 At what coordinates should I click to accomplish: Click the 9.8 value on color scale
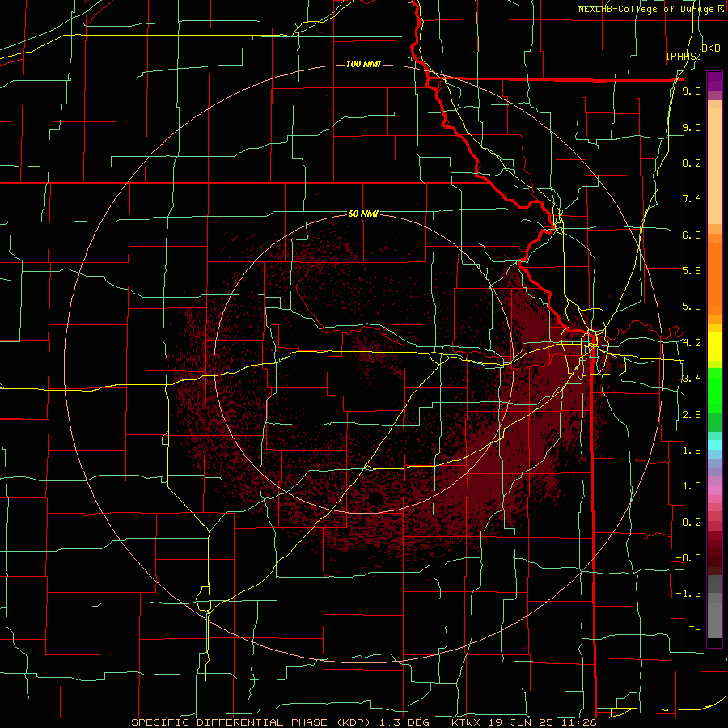692,91
